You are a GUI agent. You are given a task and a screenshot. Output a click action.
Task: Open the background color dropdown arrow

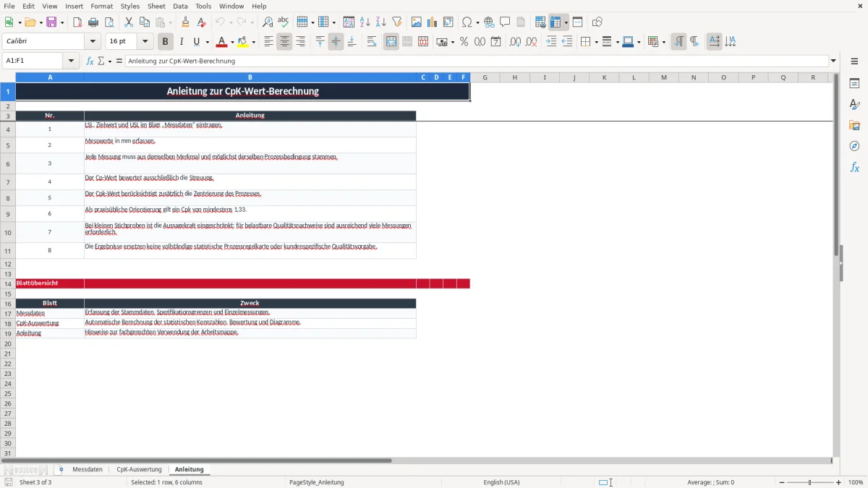tap(253, 42)
